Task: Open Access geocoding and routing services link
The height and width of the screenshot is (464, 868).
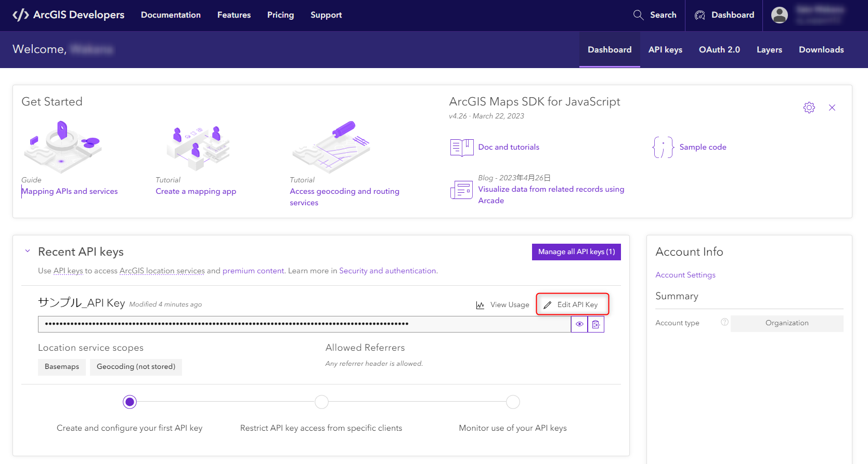Action: [344, 197]
